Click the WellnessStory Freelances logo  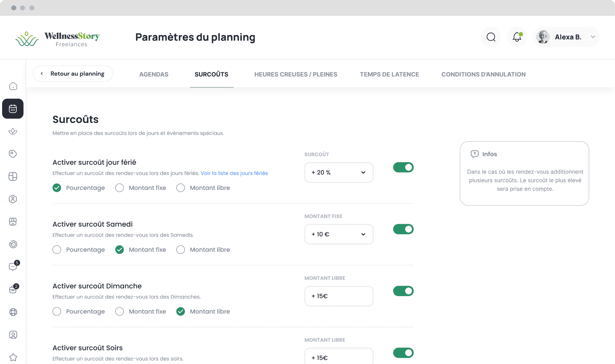point(57,39)
